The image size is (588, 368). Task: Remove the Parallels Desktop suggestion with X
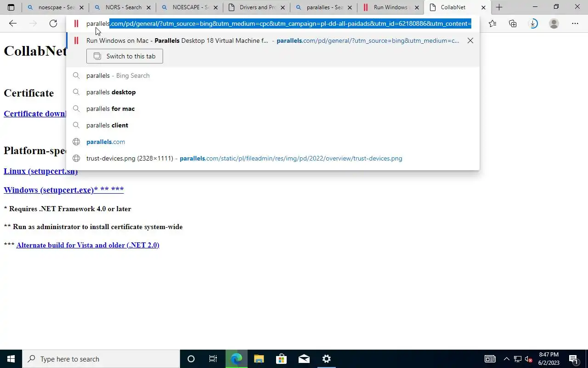(470, 40)
